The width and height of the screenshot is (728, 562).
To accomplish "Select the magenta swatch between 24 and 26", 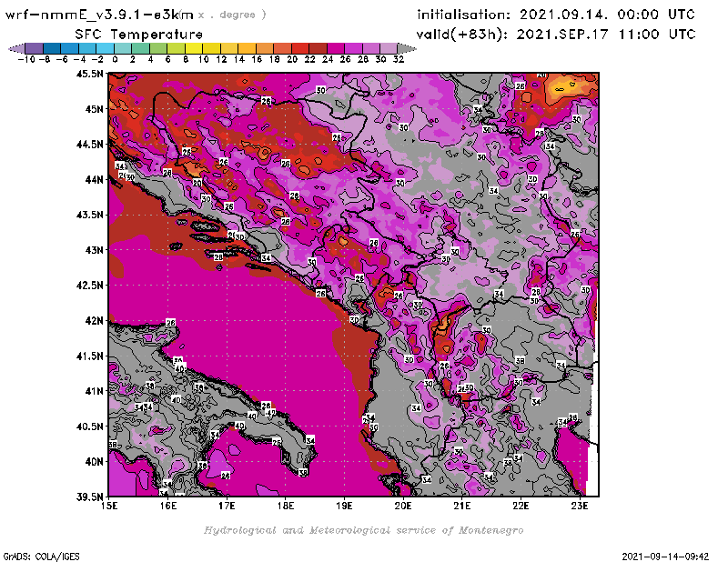I will pyautogui.click(x=336, y=48).
